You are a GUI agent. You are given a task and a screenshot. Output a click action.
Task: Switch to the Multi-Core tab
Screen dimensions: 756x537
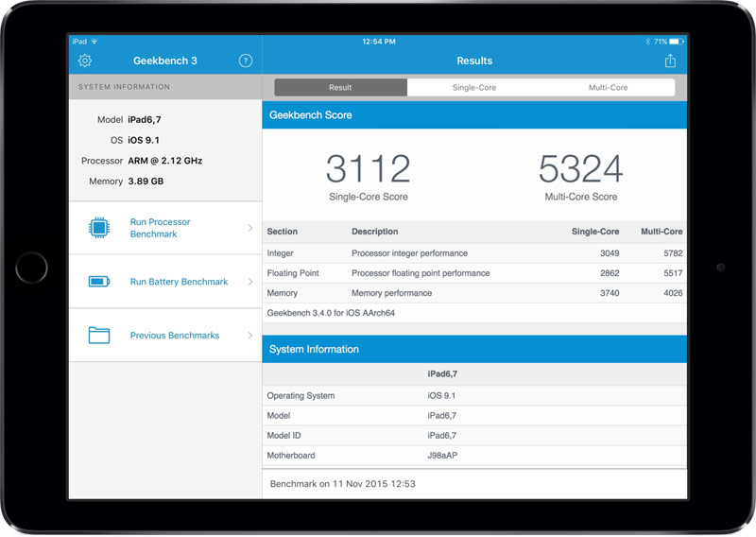click(608, 87)
